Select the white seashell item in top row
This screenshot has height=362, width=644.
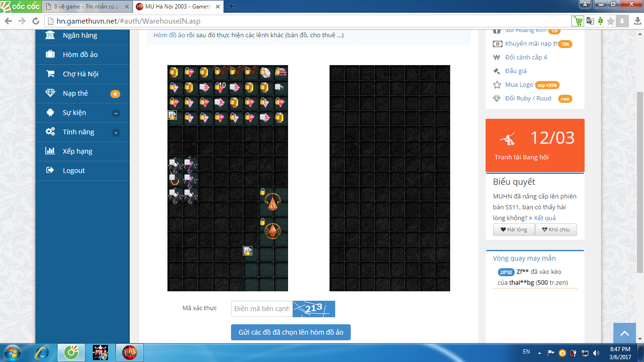(265, 72)
